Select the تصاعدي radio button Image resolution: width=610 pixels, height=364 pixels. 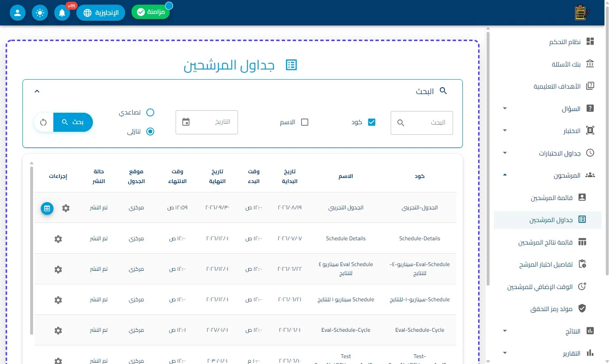click(x=150, y=112)
